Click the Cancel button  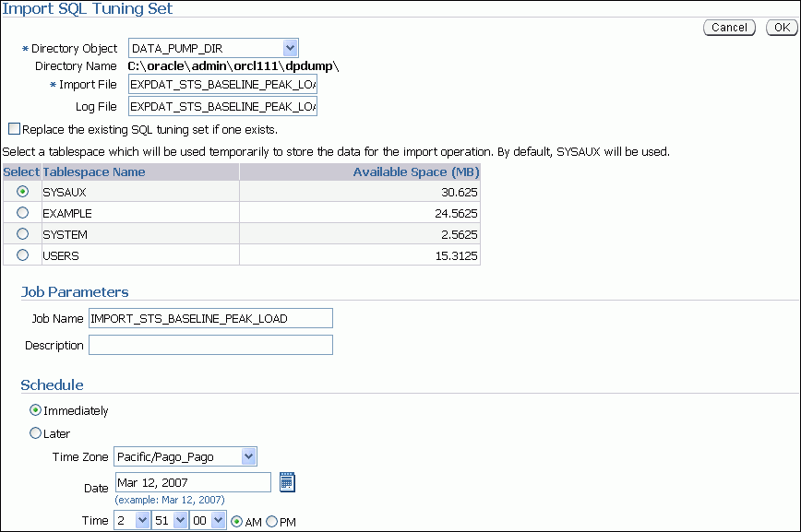[x=729, y=28]
